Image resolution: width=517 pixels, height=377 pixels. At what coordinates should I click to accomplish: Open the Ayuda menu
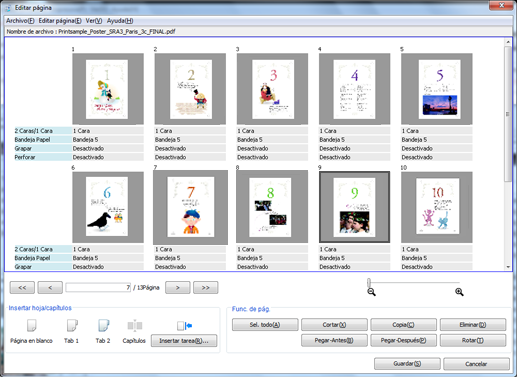(x=120, y=21)
